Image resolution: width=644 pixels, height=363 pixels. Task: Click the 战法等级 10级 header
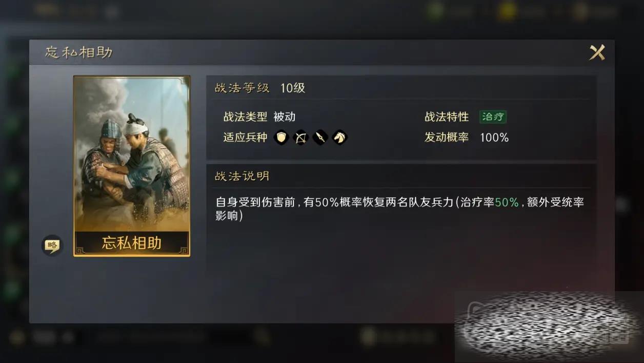pos(260,88)
